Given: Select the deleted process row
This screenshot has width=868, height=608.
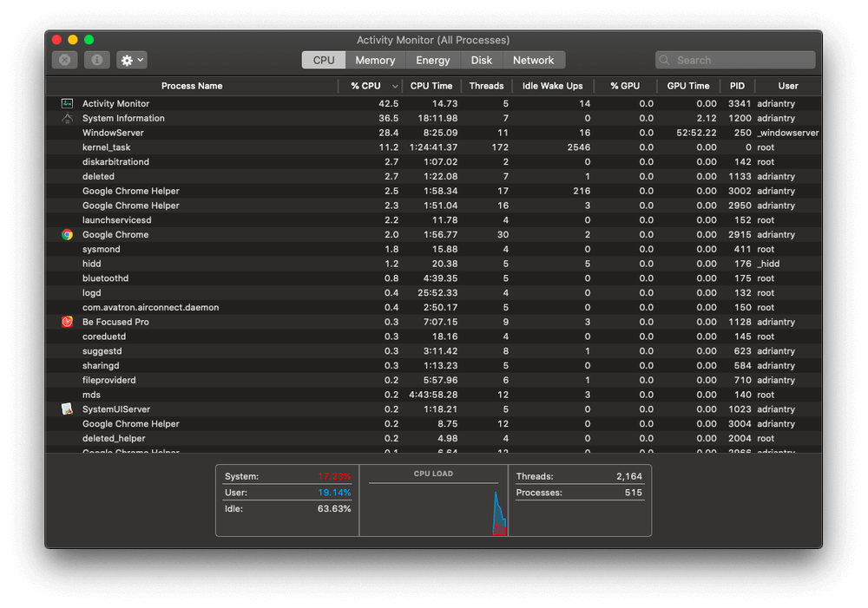Looking at the screenshot, I should pos(433,176).
